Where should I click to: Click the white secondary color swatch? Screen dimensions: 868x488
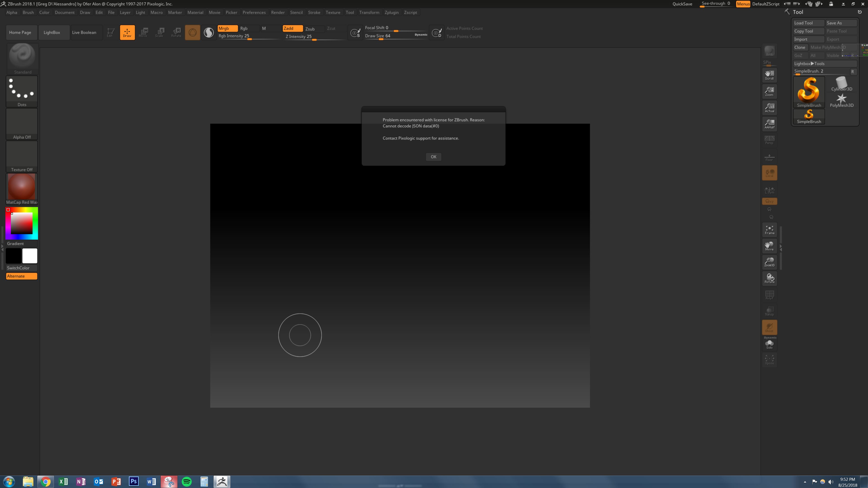tap(30, 256)
